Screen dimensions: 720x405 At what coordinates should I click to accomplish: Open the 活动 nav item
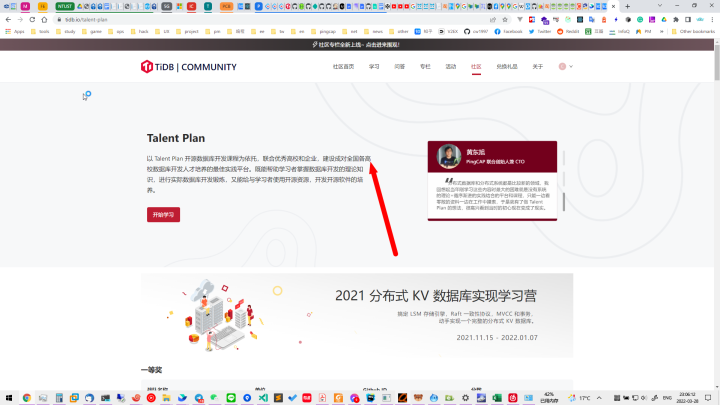point(450,67)
